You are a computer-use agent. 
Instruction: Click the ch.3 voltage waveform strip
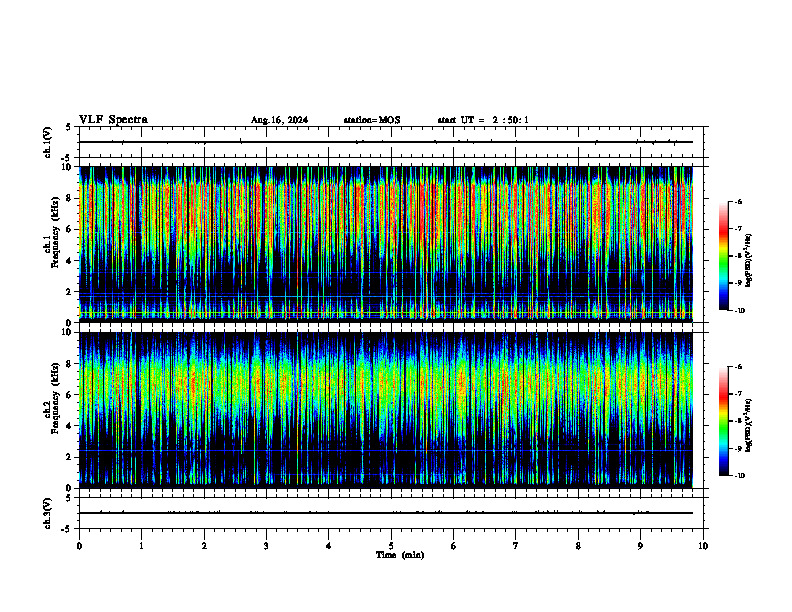pyautogui.click(x=391, y=514)
